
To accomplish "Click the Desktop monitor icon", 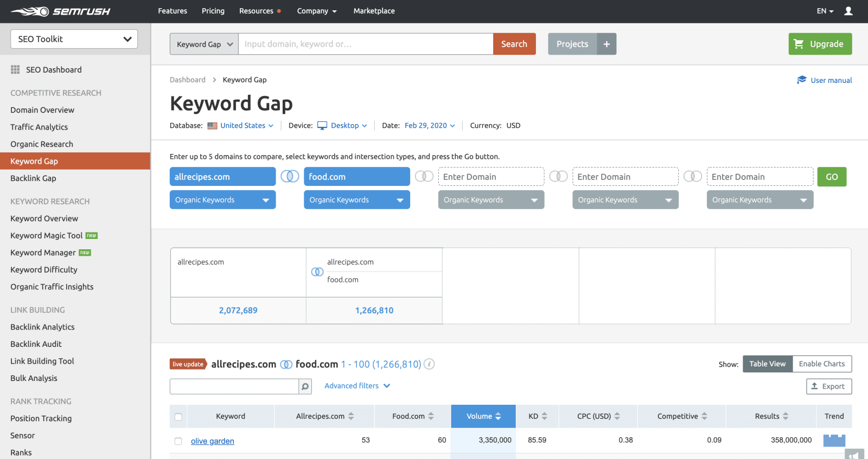I will click(322, 126).
